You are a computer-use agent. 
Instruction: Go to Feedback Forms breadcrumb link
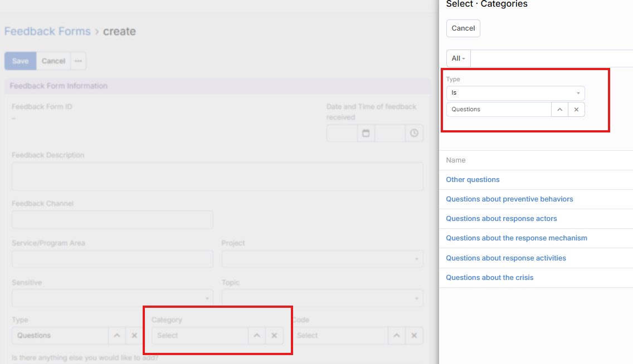[x=47, y=31]
